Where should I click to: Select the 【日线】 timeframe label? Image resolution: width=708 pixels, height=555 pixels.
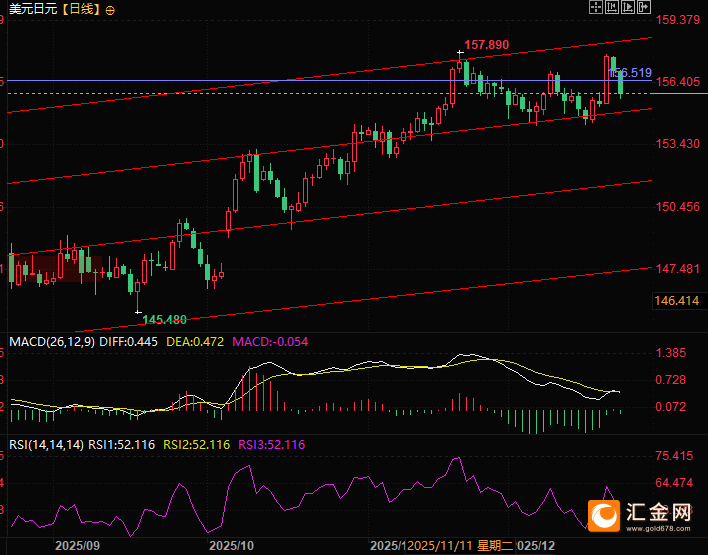[x=80, y=9]
